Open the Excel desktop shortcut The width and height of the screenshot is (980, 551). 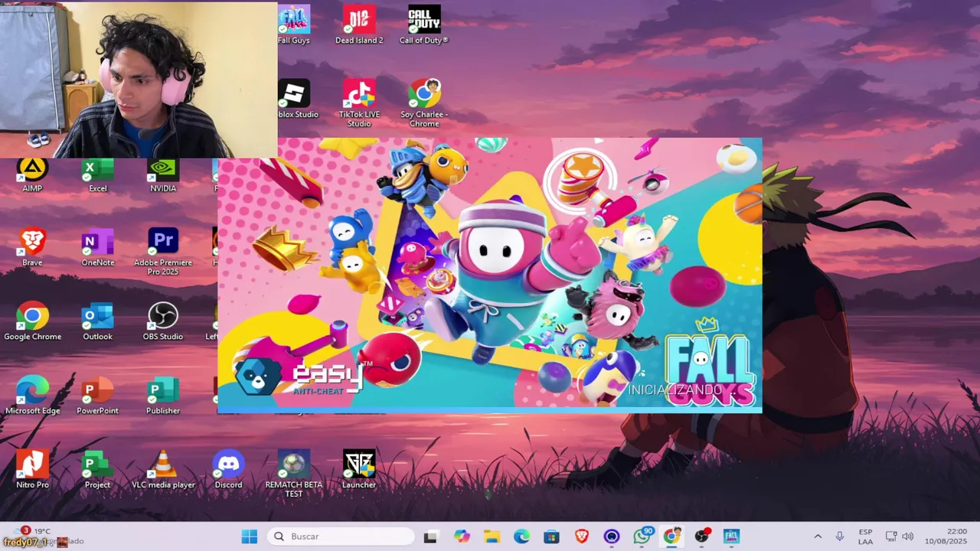98,175
